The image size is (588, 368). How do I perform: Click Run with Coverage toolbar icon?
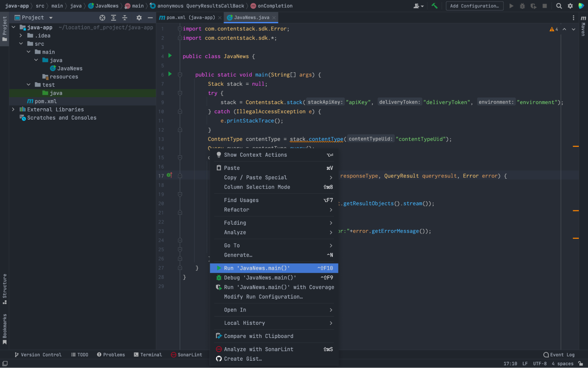[533, 6]
